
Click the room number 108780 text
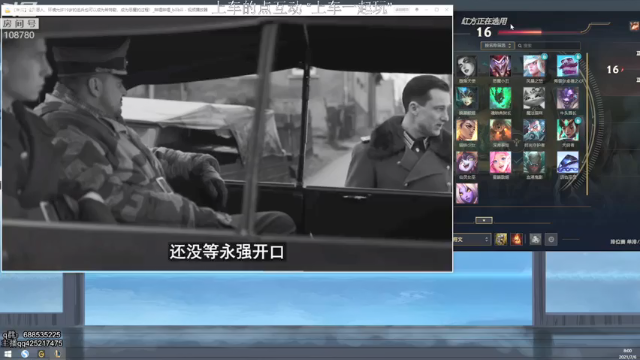point(19,35)
